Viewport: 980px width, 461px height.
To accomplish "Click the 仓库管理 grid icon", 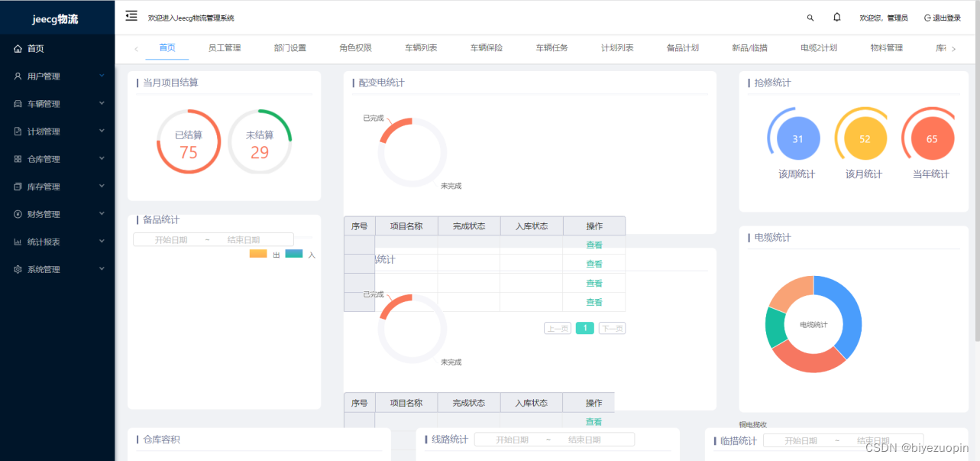I will pyautogui.click(x=18, y=159).
